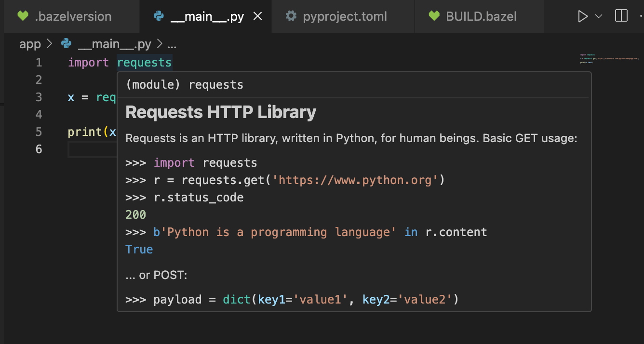The image size is (644, 344).
Task: Open the run options dropdown arrow
Action: click(x=599, y=16)
